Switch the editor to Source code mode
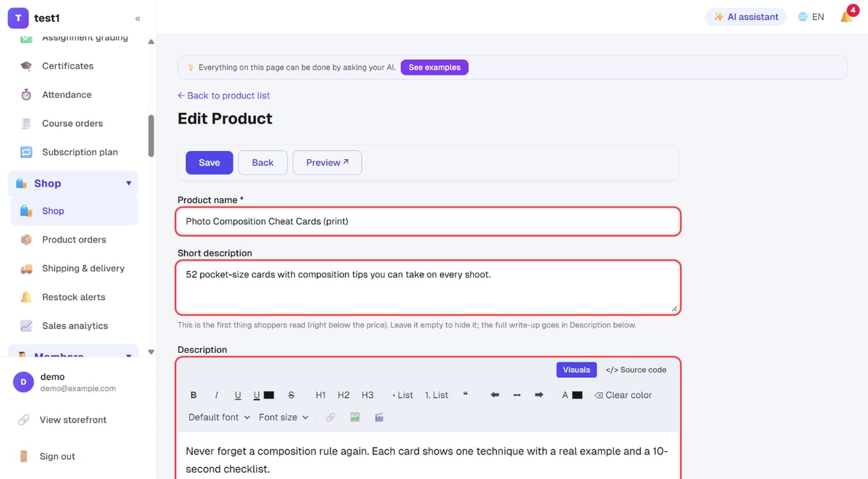868x479 pixels. [636, 370]
